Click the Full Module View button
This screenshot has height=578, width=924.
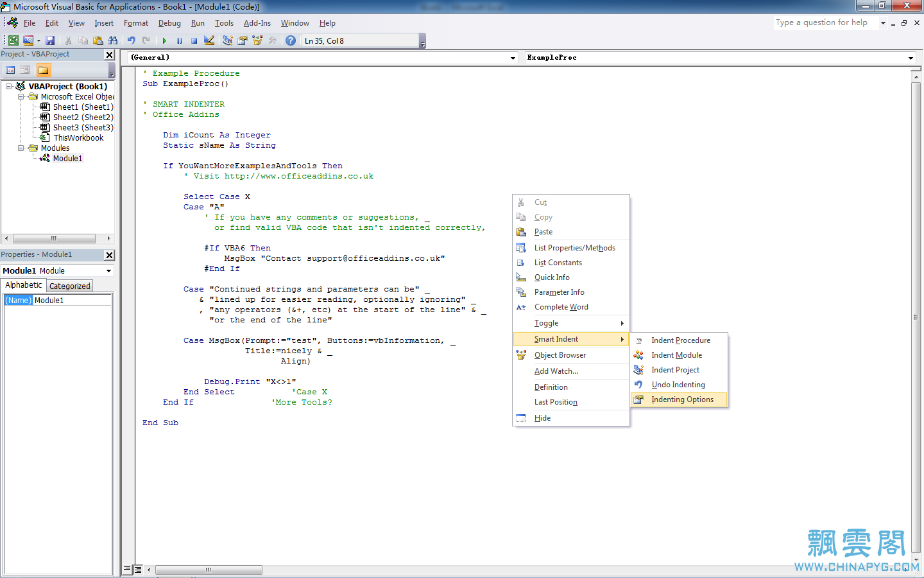[x=138, y=569]
